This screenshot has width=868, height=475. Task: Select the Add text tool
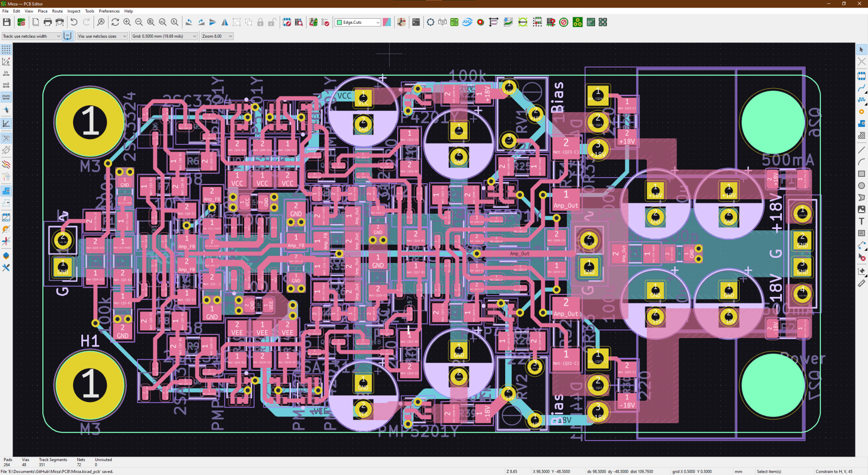pos(861,221)
